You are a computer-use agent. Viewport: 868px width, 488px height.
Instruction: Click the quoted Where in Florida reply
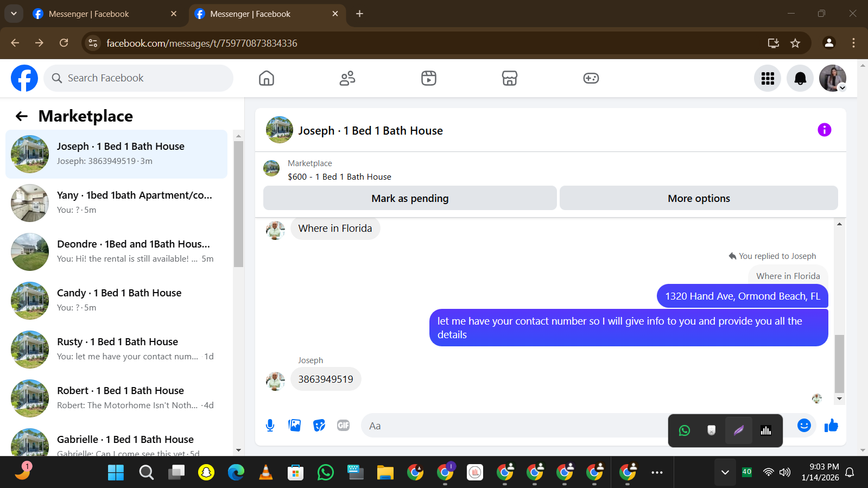(788, 276)
